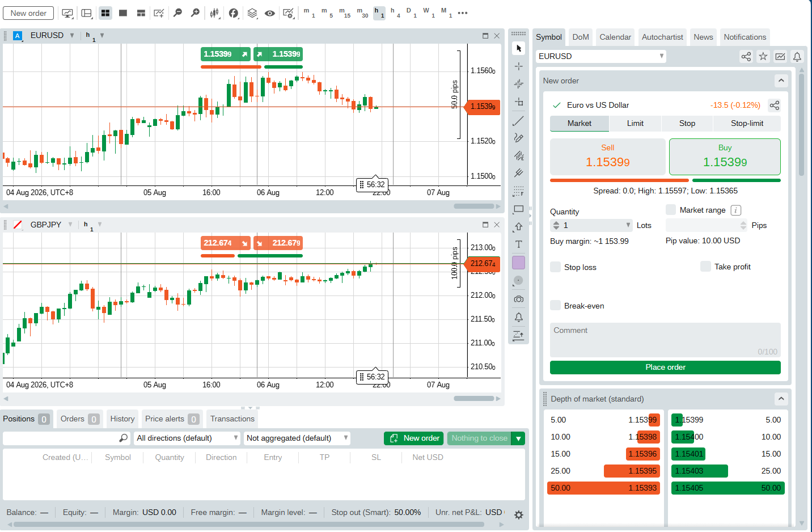Open the History tab

pyautogui.click(x=122, y=419)
